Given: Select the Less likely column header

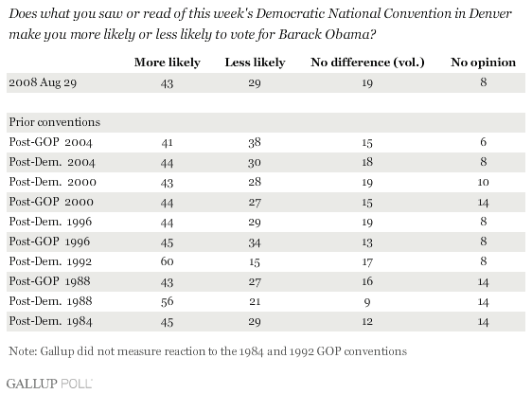Looking at the screenshot, I should click(x=255, y=63).
